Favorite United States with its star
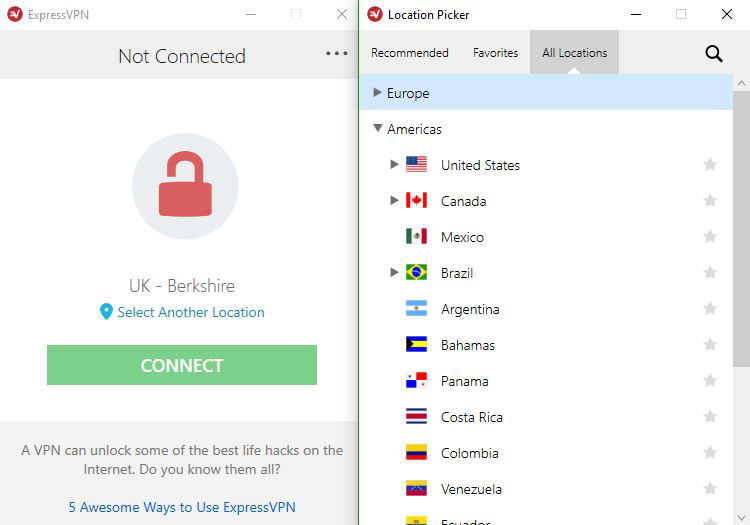 tap(710, 164)
